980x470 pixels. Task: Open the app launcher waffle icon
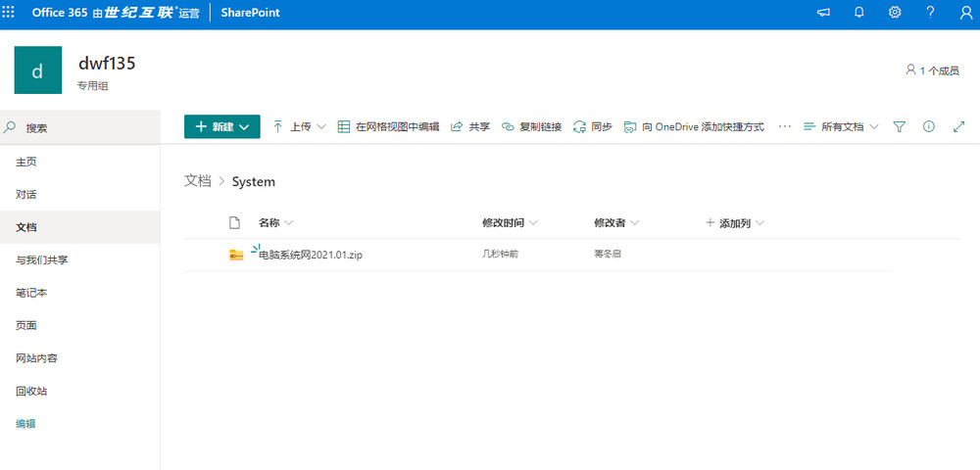click(x=11, y=13)
